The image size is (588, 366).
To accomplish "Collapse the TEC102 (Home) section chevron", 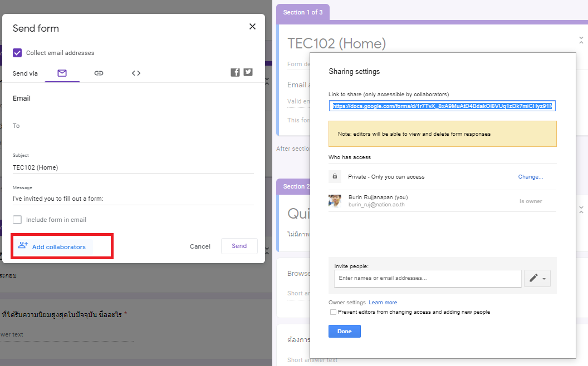I will (x=581, y=40).
